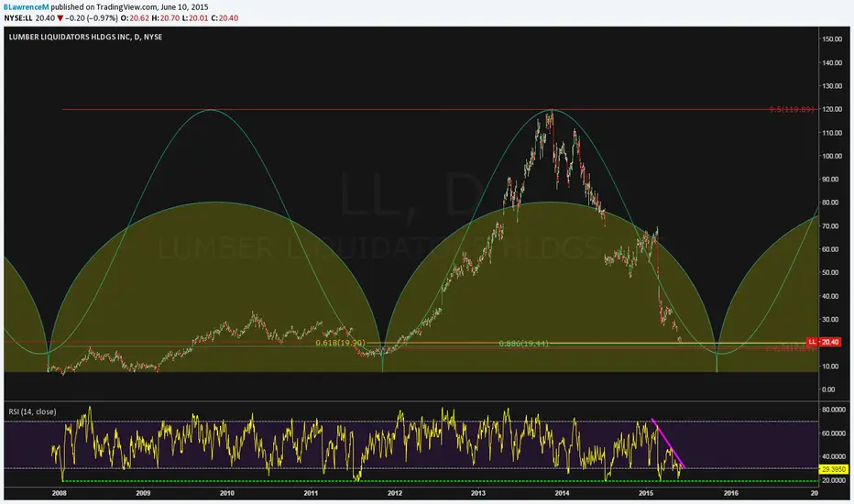
Task: Click the 90.00 price axis label
Action: click(831, 180)
